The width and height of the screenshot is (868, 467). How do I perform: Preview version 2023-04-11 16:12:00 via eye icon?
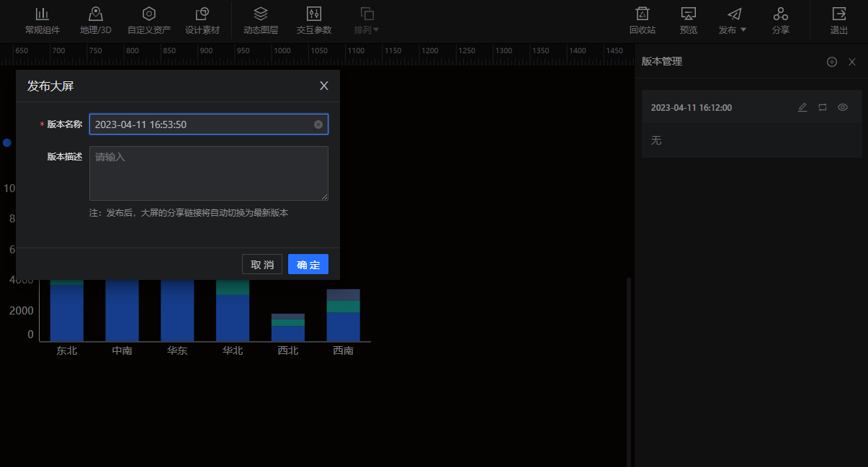tap(843, 107)
